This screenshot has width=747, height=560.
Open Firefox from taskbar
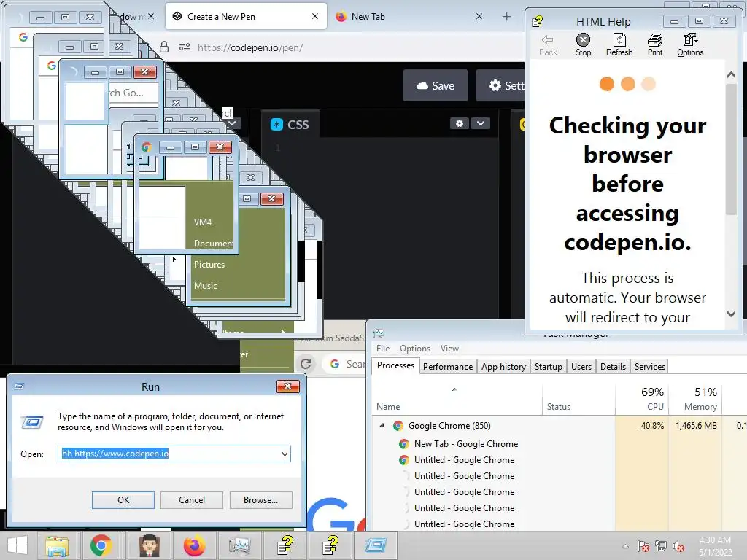pos(194,545)
